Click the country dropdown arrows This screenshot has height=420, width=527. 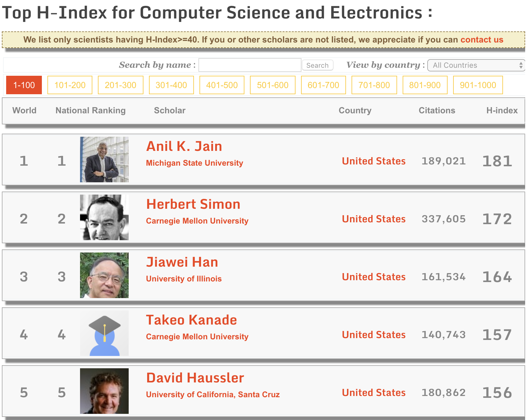[x=521, y=65]
